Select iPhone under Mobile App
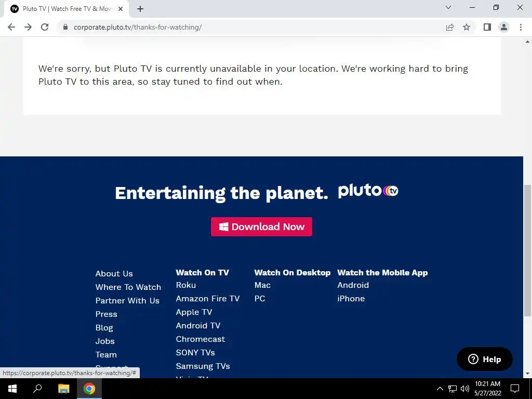Viewport: 532px width, 399px height. [x=351, y=299]
